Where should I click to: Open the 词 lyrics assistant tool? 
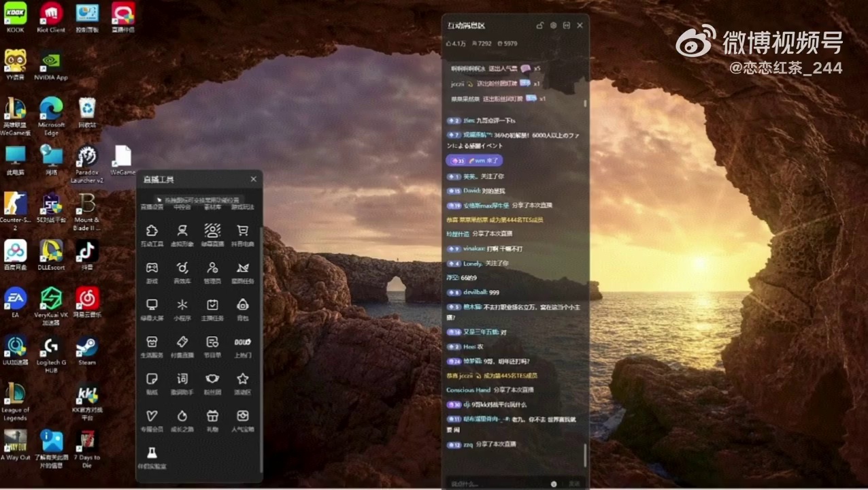[182, 383]
